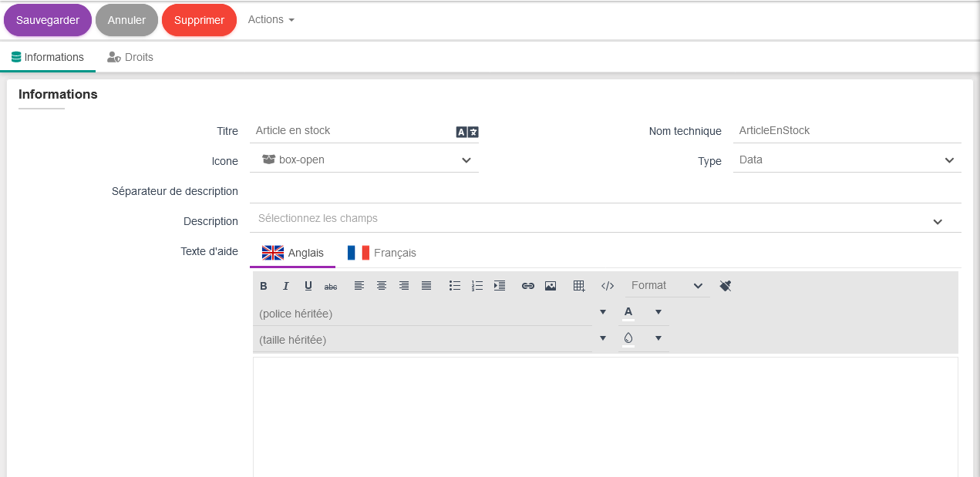Click the translate icon beside Titre
The image size is (980, 477).
click(x=467, y=132)
